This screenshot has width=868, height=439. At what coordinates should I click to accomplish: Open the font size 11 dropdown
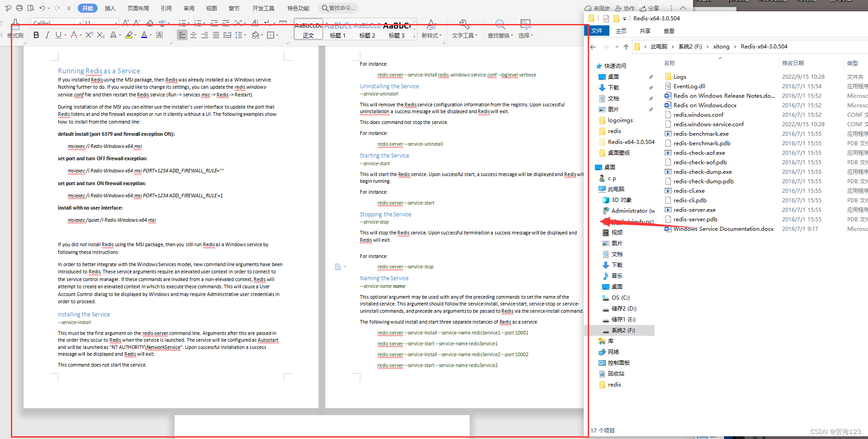click(116, 23)
